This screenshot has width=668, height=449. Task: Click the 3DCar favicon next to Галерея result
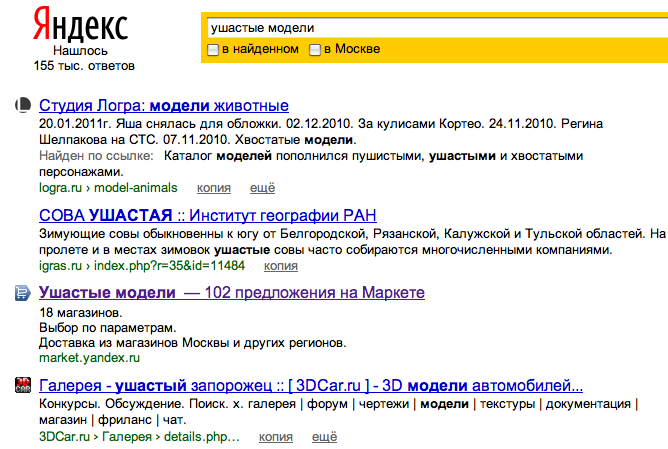pos(23,385)
